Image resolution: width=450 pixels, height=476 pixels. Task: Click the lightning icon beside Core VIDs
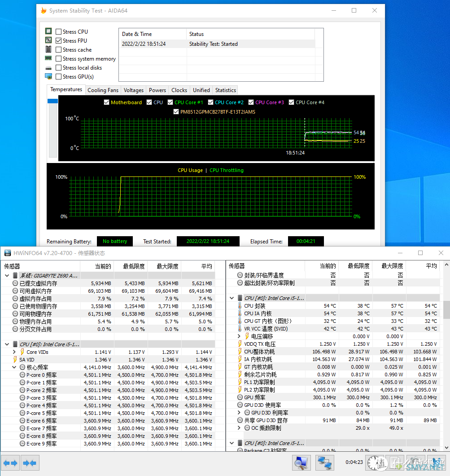pos(22,352)
